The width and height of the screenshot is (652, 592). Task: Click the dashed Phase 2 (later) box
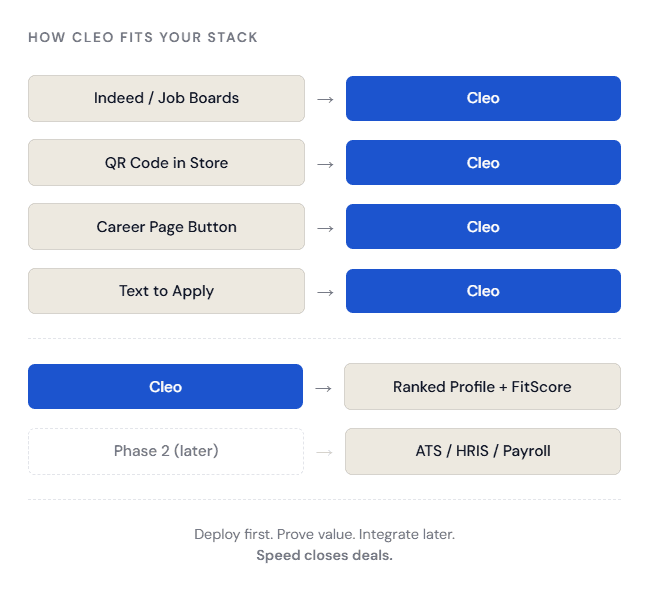click(166, 451)
